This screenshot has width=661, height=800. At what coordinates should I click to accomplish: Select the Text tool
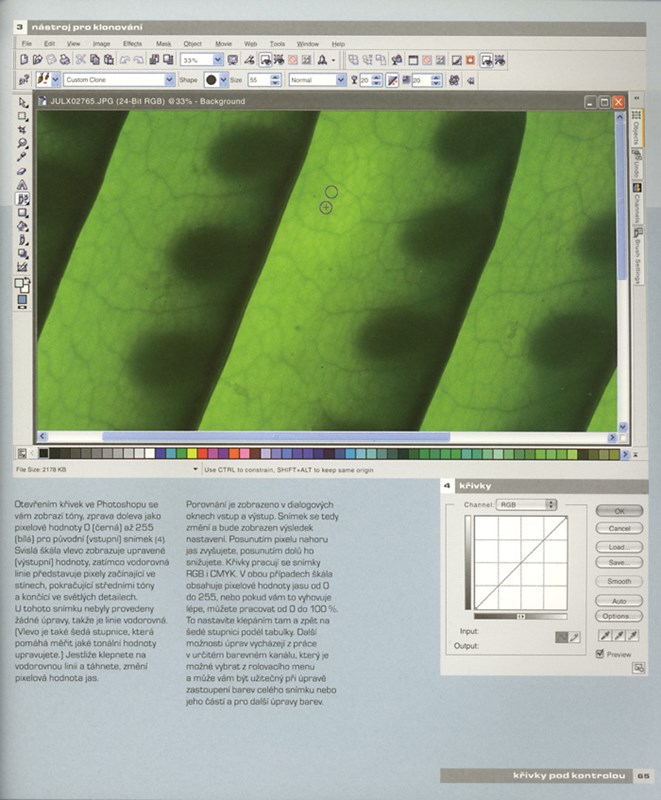(22, 185)
